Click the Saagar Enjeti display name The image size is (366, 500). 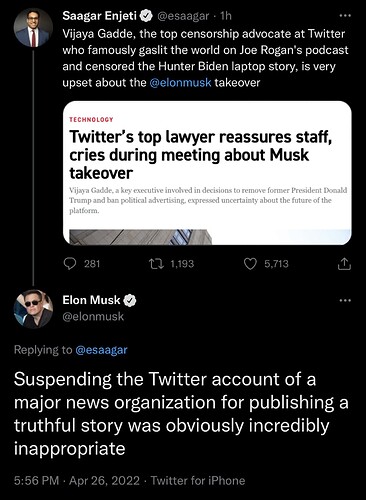coord(99,16)
